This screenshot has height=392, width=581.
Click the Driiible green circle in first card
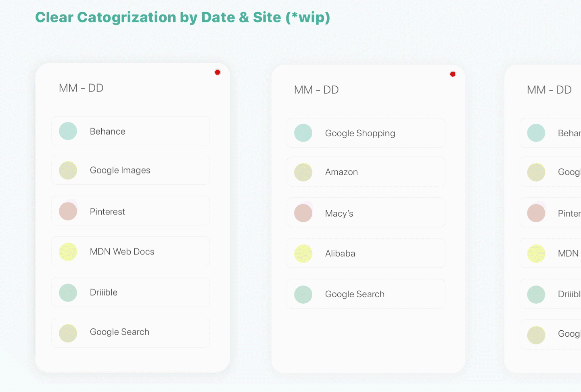68,293
